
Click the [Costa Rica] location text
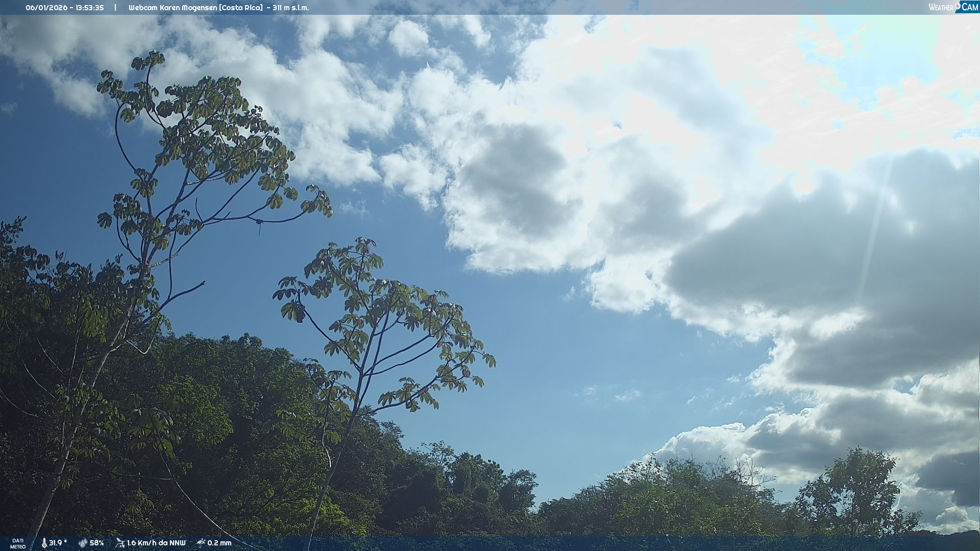241,8
